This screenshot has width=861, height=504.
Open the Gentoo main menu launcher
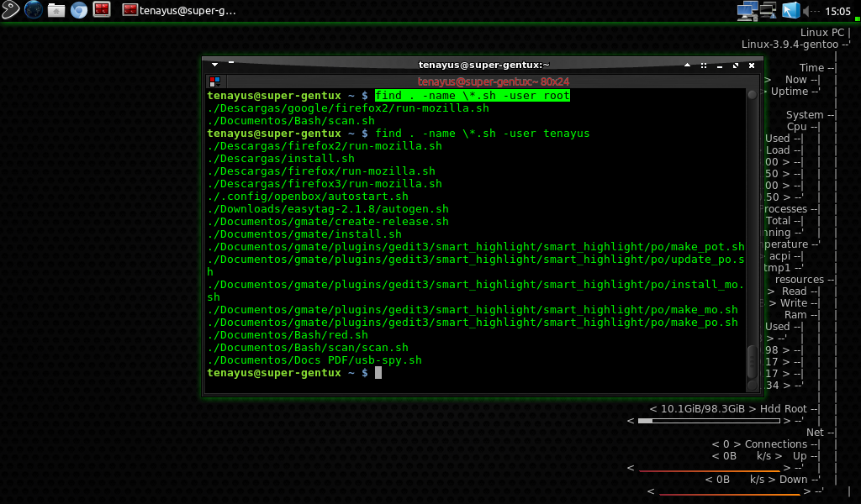point(10,9)
